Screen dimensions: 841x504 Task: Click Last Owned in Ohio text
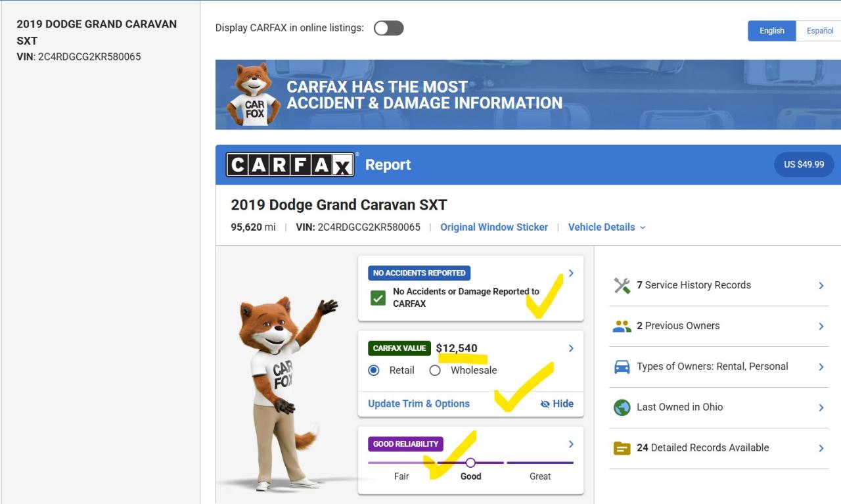[679, 407]
